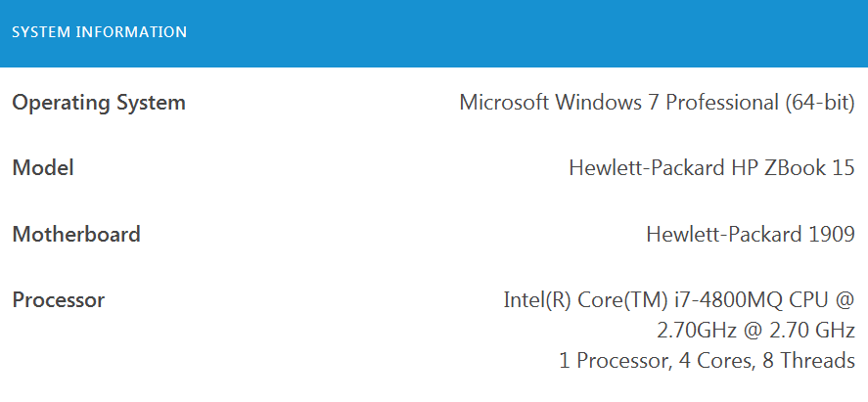Click the ZBook 15 model name text
The height and width of the screenshot is (402, 868).
[806, 168]
